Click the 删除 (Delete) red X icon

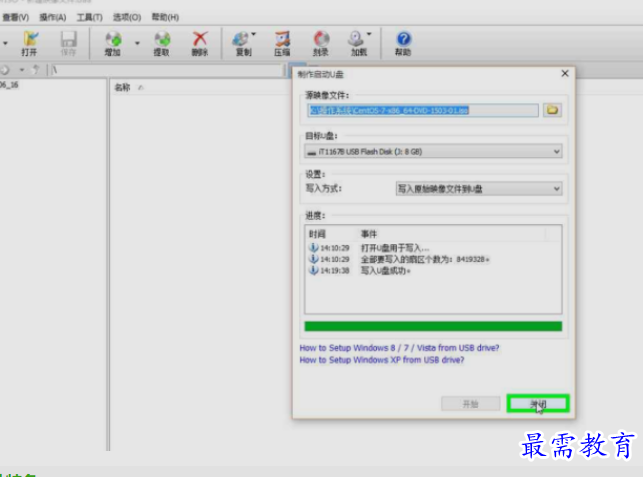[x=200, y=43]
